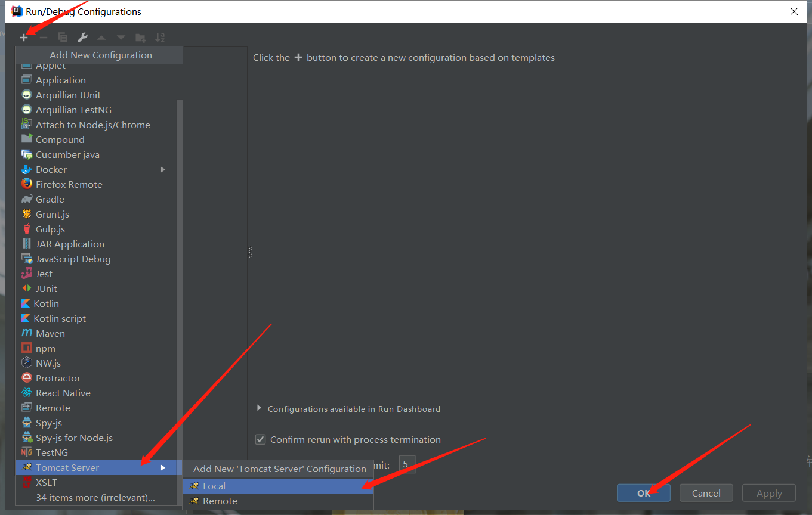
Task: Select Spy-js for Node.js entry
Action: click(x=95, y=438)
